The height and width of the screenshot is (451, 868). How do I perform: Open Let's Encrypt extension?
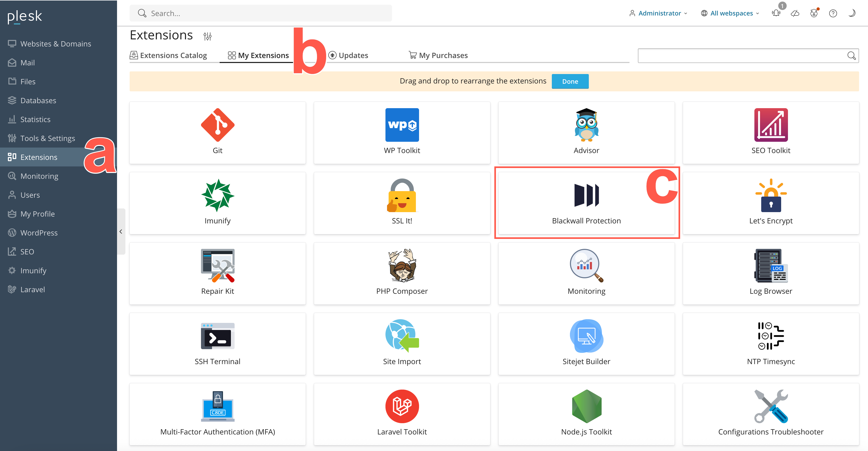click(771, 196)
